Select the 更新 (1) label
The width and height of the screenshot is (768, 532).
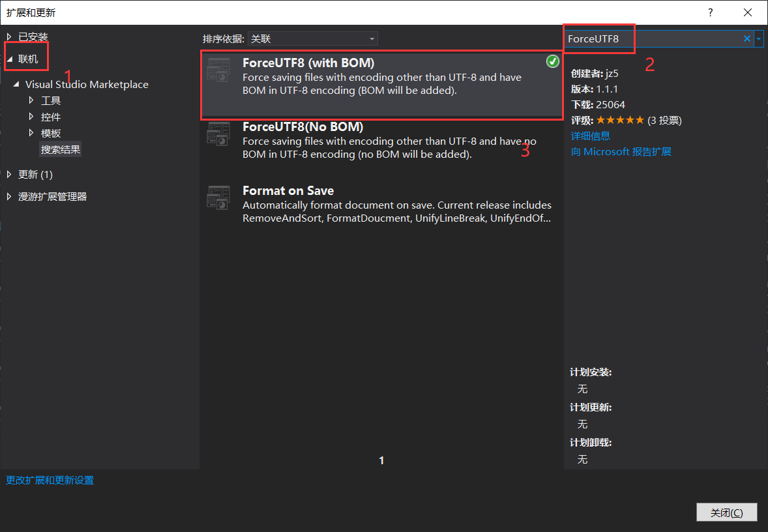click(35, 174)
